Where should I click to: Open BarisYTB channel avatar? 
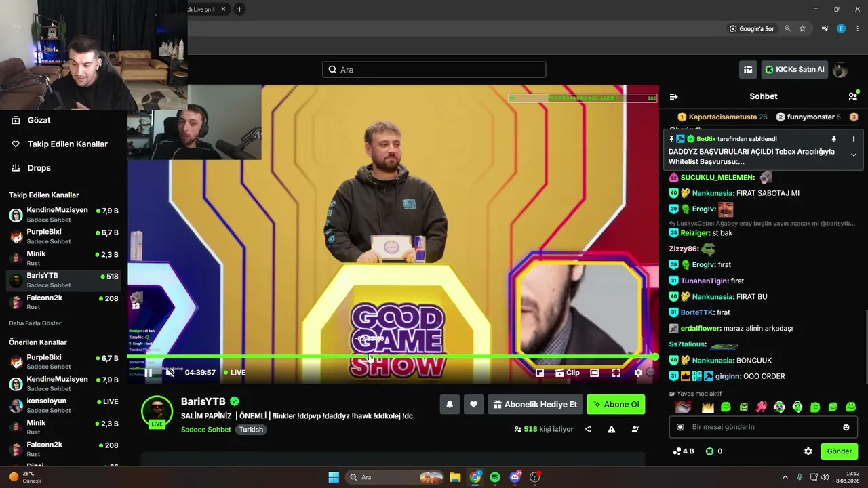(x=157, y=411)
